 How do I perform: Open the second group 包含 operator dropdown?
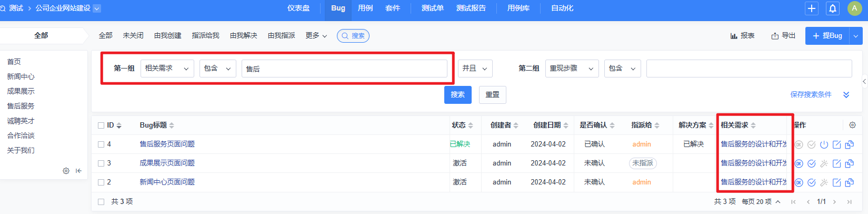[x=623, y=69]
